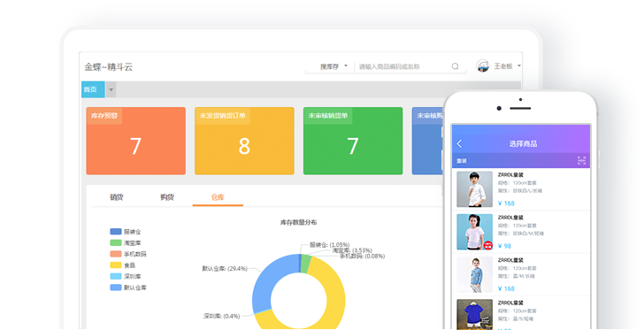Click the 深圳库: (0.4%) chart label
This screenshot has height=330, width=644.
(x=221, y=316)
